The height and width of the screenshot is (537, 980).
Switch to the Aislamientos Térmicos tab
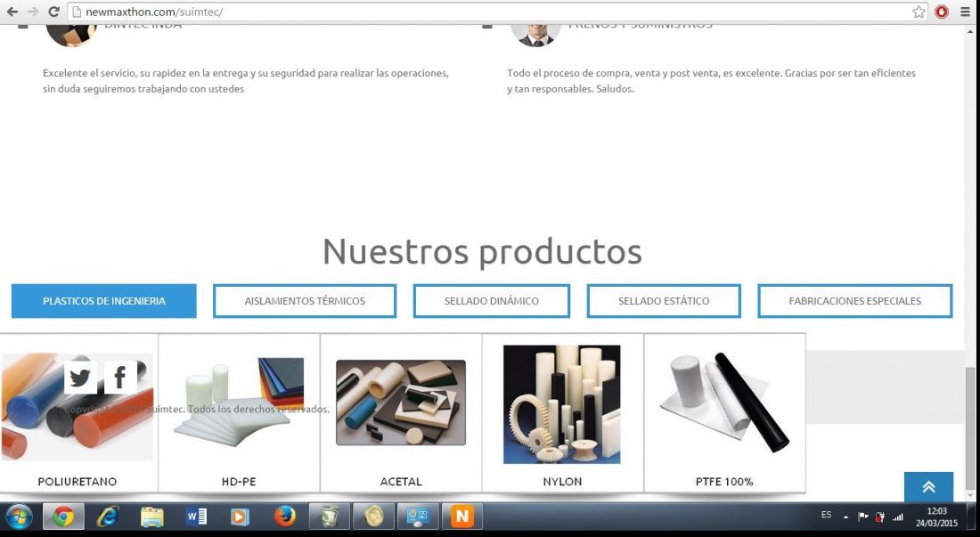(x=305, y=301)
